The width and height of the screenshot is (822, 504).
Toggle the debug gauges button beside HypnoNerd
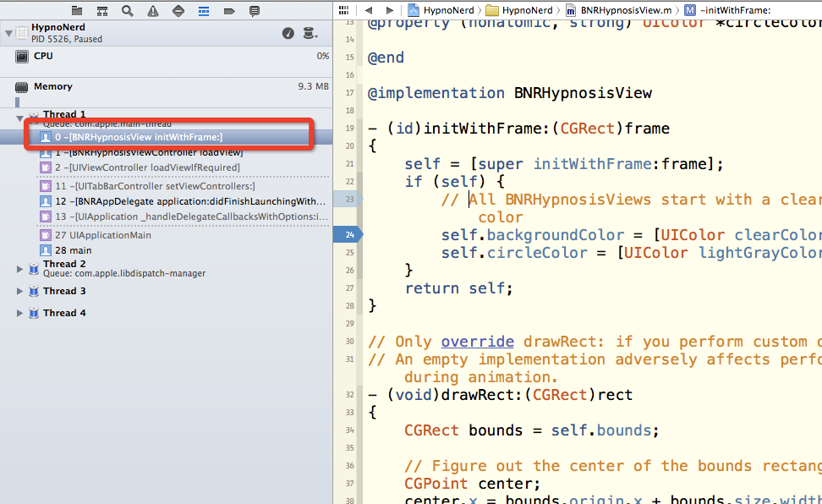288,33
